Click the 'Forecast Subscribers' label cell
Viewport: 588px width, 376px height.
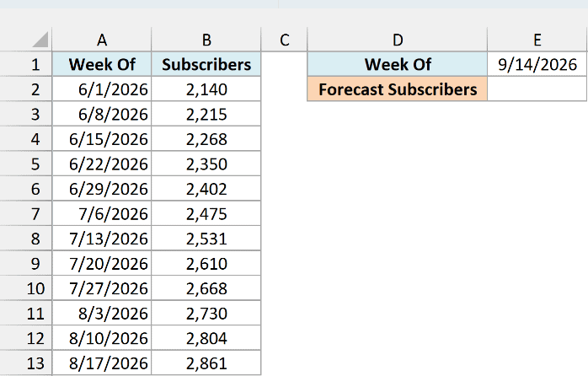[398, 89]
